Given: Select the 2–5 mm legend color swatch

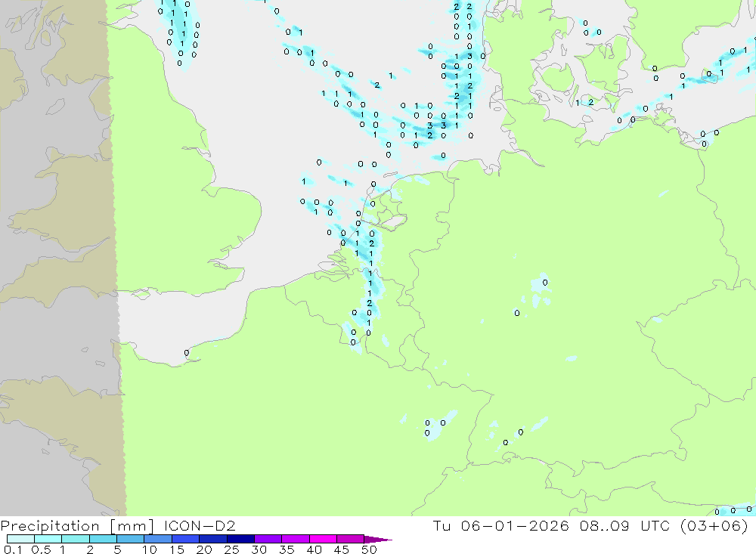Looking at the screenshot, I should click(103, 539).
